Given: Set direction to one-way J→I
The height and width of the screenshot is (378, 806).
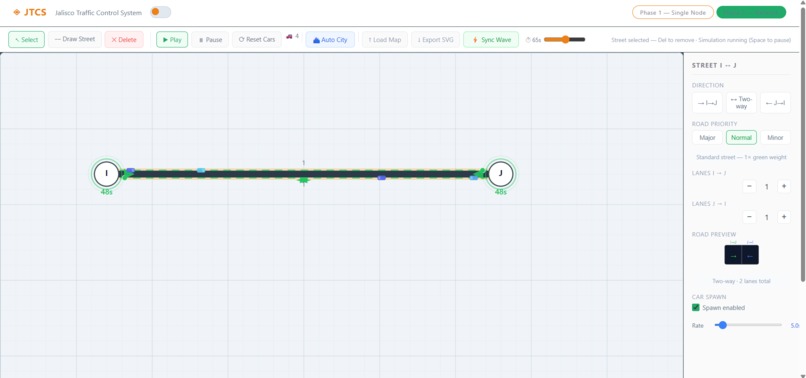Looking at the screenshot, I should 775,103.
